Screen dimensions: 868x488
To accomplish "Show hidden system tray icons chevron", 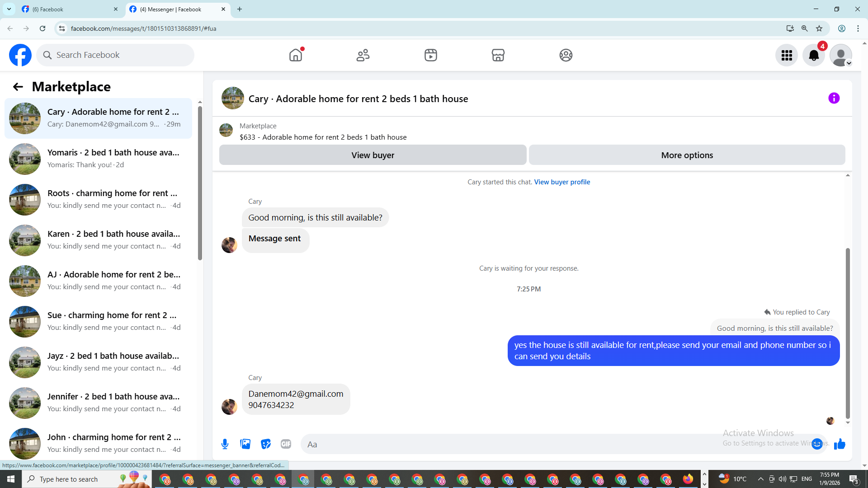I will click(x=760, y=479).
